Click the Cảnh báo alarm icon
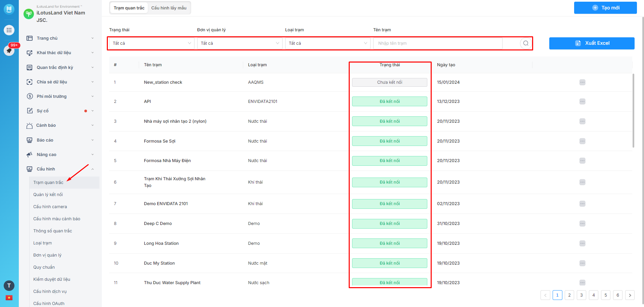The height and width of the screenshot is (307, 644). [x=30, y=125]
